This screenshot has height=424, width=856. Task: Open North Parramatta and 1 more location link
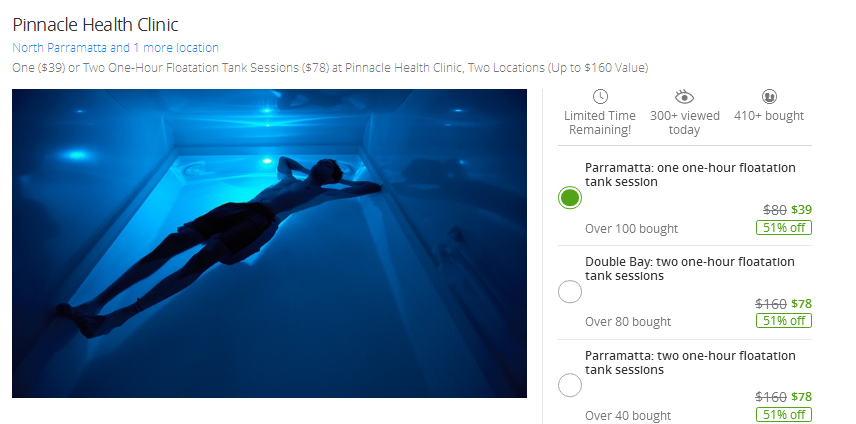pos(115,47)
